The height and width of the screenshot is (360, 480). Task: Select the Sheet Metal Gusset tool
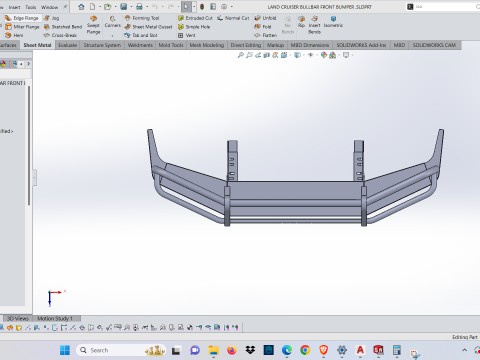click(x=148, y=27)
